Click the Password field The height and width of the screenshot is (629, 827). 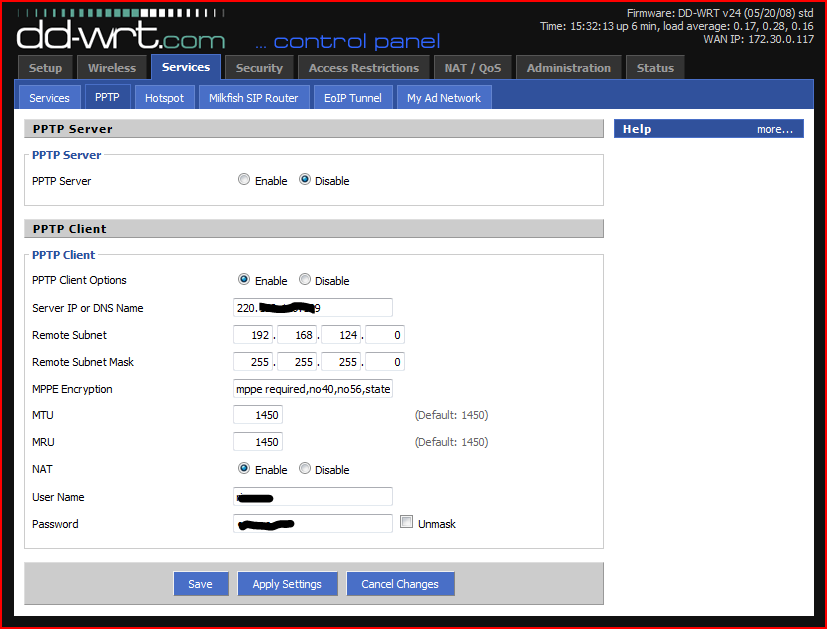[x=313, y=524]
